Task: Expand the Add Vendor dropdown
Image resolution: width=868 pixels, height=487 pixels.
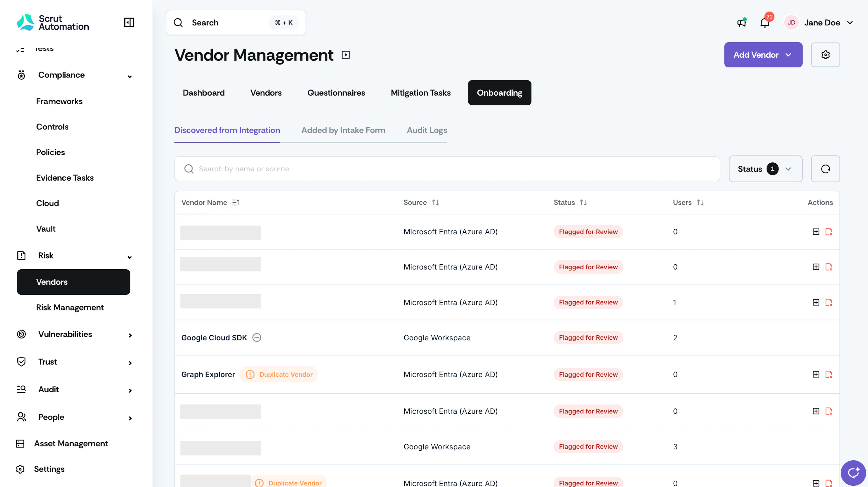Action: (x=763, y=55)
